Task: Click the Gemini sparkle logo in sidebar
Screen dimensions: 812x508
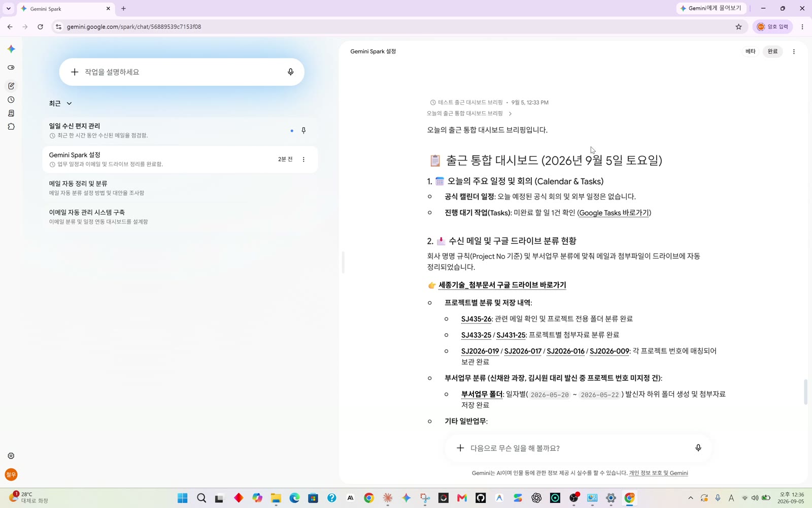Action: click(x=11, y=49)
